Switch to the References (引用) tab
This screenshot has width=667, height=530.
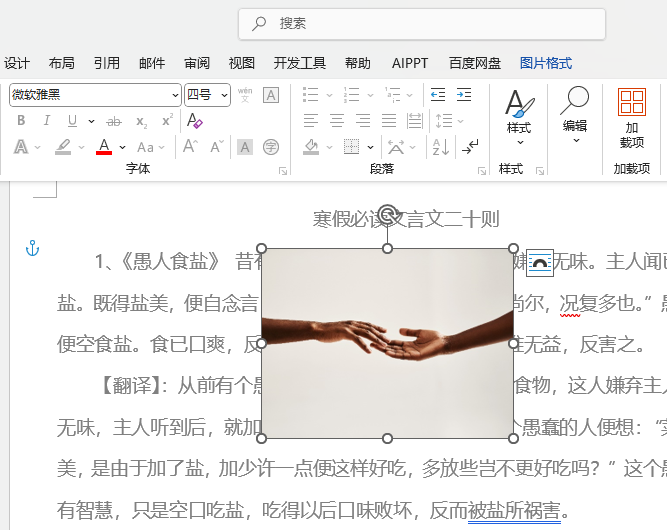[x=107, y=63]
